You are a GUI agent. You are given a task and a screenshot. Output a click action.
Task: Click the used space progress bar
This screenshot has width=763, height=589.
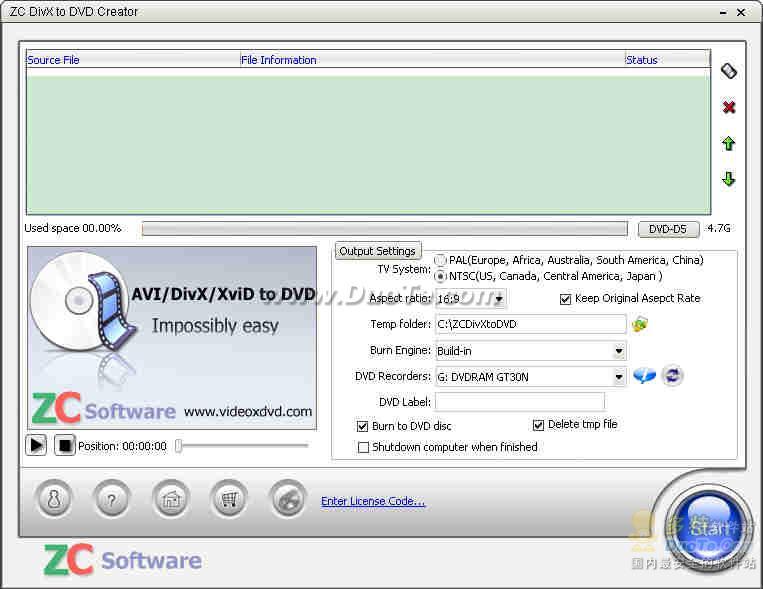384,229
